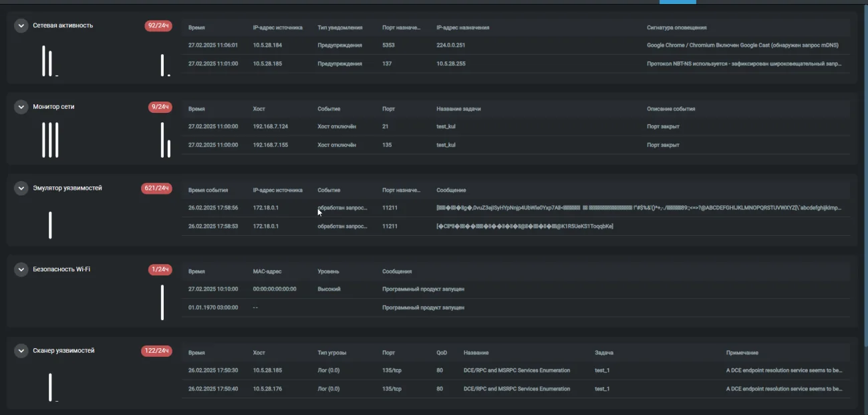Collapse the Безопасность Wi-Fi panel chevron
868x415 pixels.
point(21,269)
